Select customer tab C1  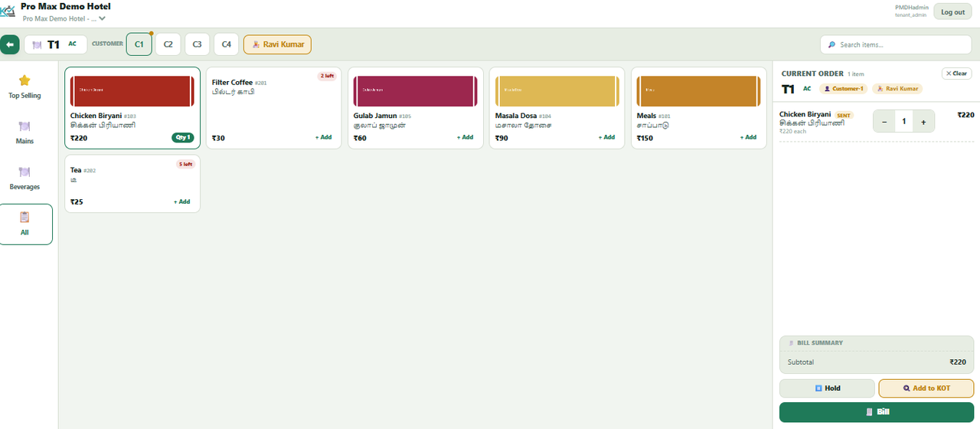pyautogui.click(x=139, y=44)
